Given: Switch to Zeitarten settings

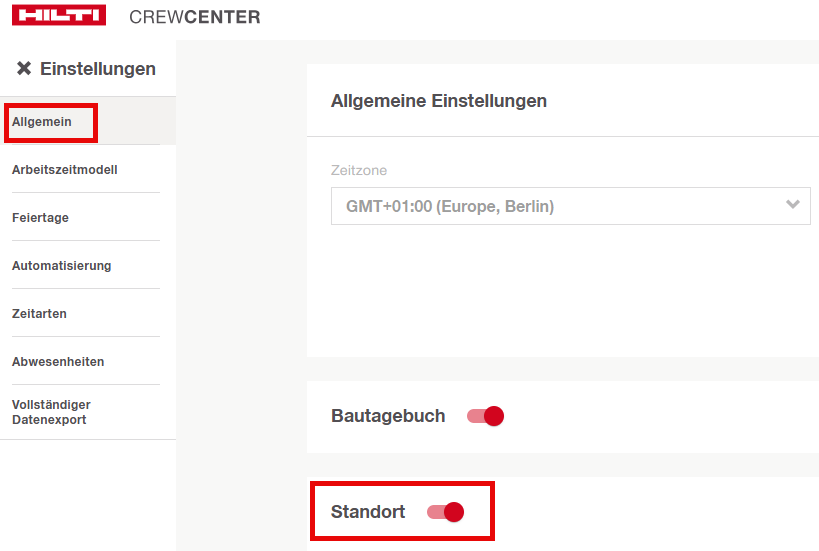Looking at the screenshot, I should click(40, 314).
